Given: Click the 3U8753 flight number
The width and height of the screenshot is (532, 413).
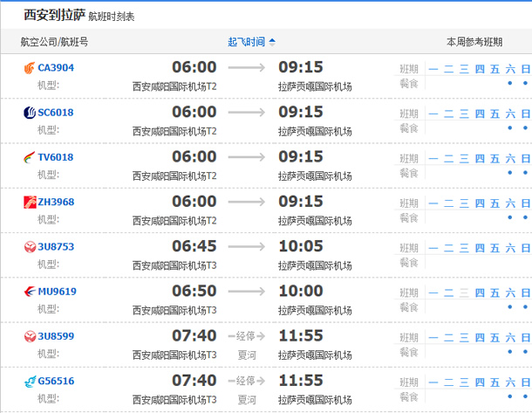Looking at the screenshot, I should pyautogui.click(x=56, y=247).
